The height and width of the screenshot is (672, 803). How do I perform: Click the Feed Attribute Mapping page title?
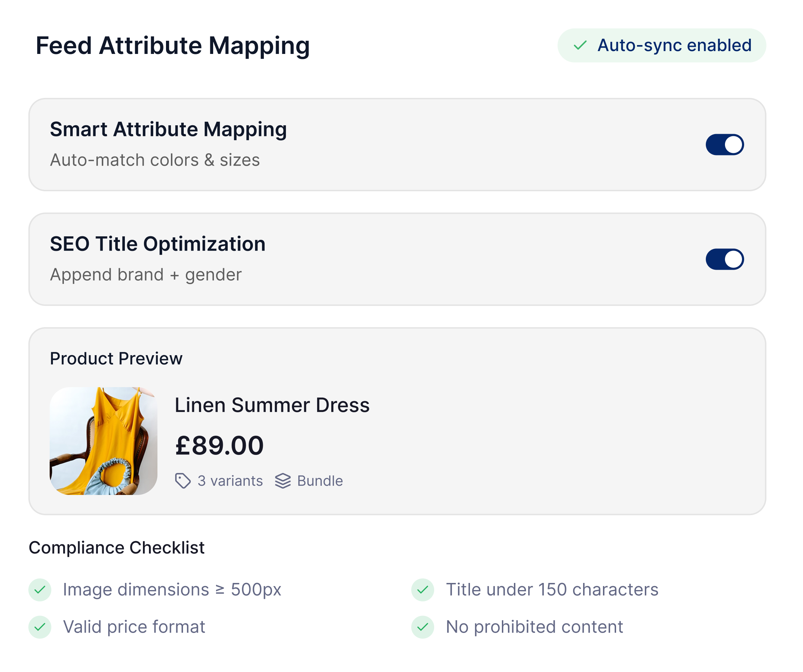172,45
